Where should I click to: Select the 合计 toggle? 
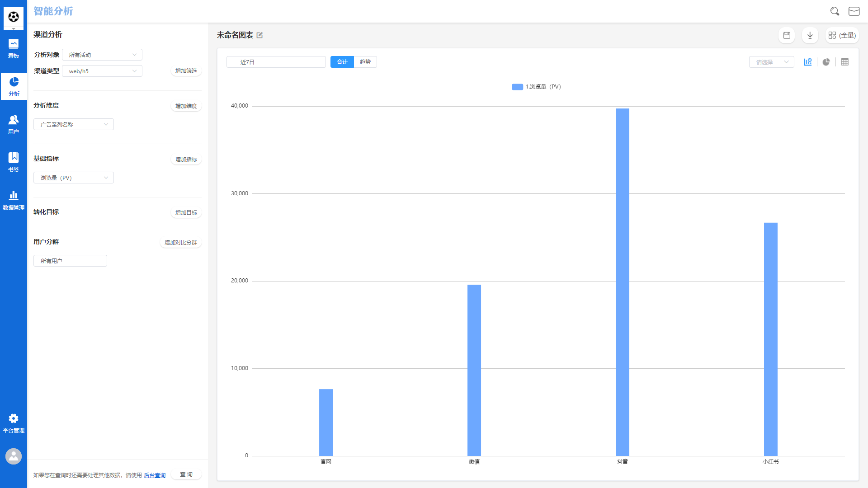click(x=342, y=62)
